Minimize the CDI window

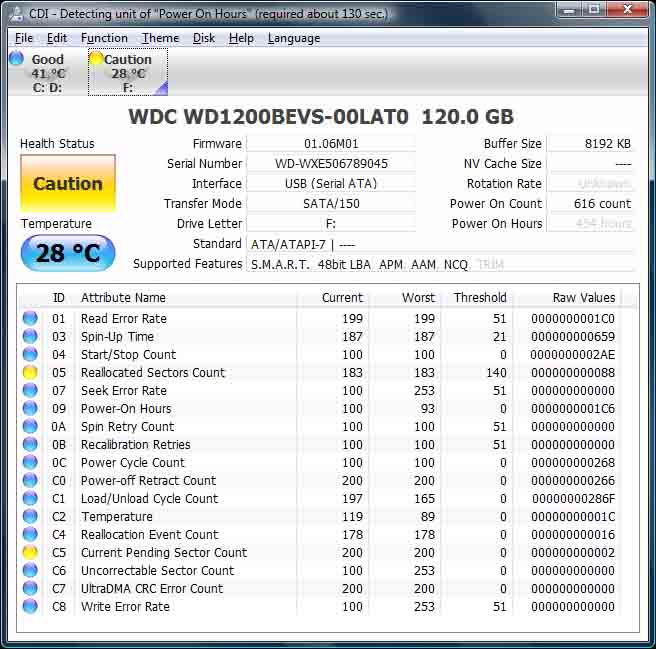pyautogui.click(x=569, y=10)
